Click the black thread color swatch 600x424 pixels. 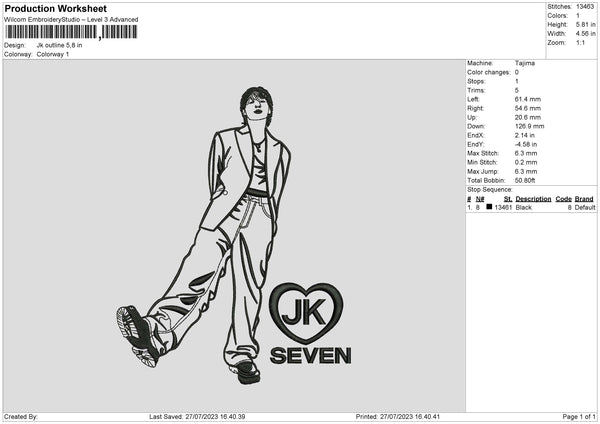(x=490, y=207)
